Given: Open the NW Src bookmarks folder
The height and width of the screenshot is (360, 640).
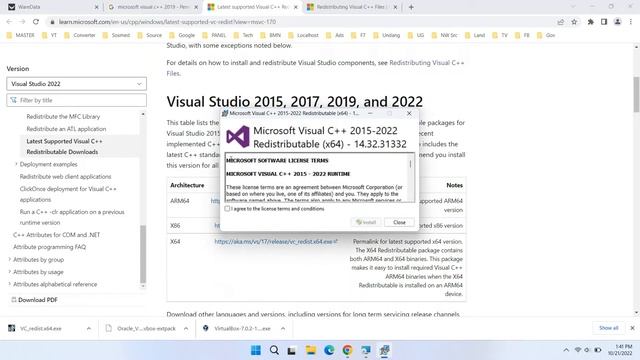Looking at the screenshot, I should [x=445, y=35].
